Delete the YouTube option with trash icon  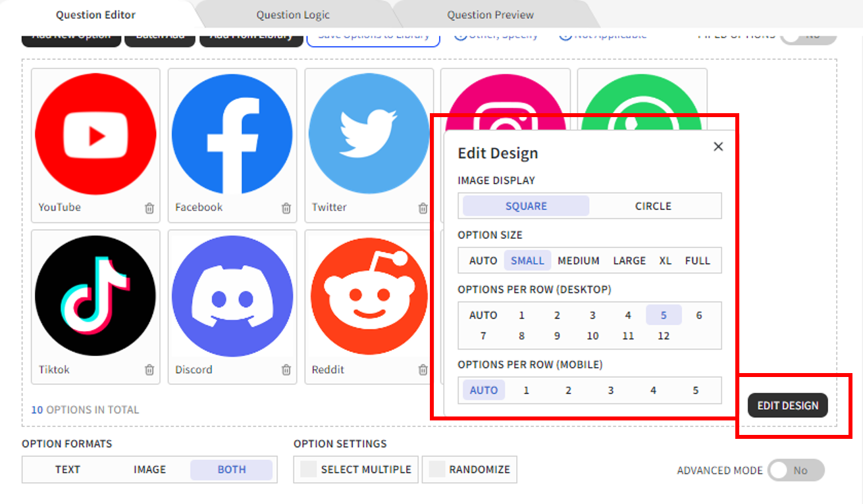point(149,208)
